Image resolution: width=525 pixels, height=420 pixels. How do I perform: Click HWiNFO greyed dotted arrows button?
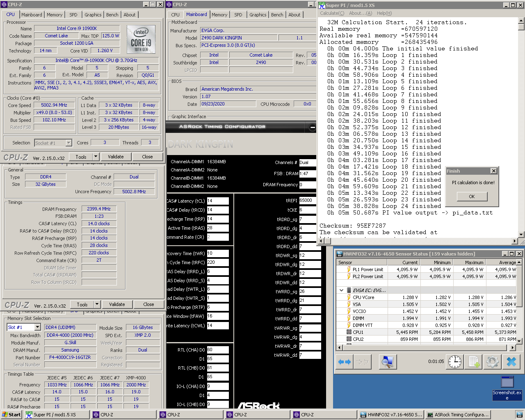click(x=361, y=362)
